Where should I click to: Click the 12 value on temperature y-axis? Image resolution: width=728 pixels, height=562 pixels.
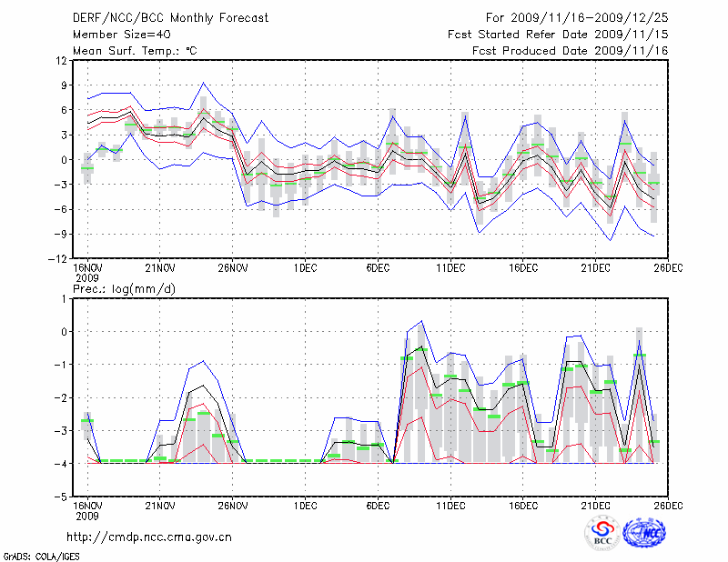60,61
